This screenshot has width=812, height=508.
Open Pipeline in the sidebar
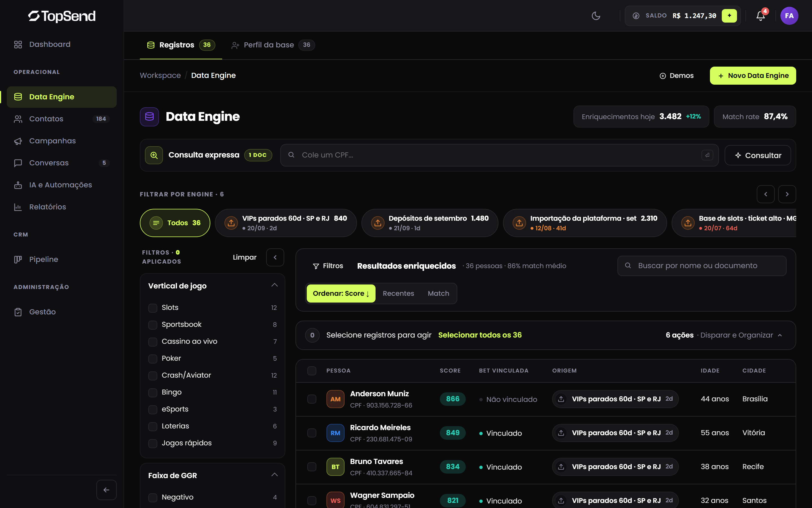(x=62, y=259)
